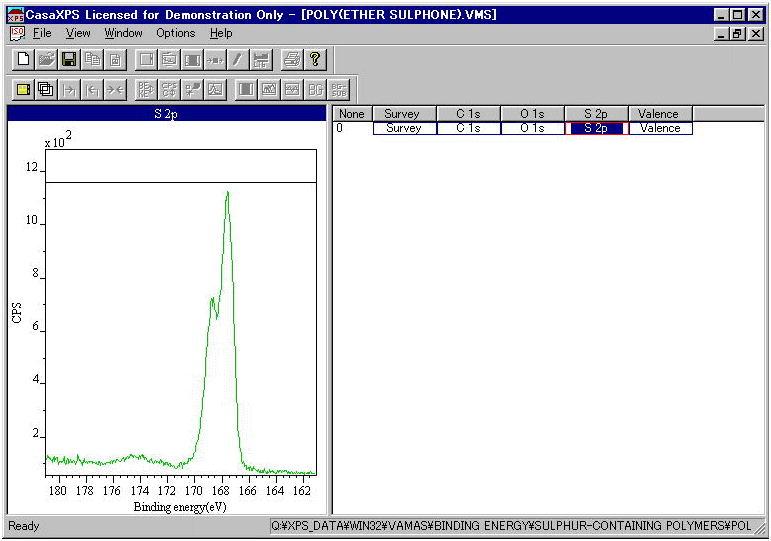Toggle the BG-SUB background subtract icon
This screenshot has height=541, width=771.
tap(339, 90)
